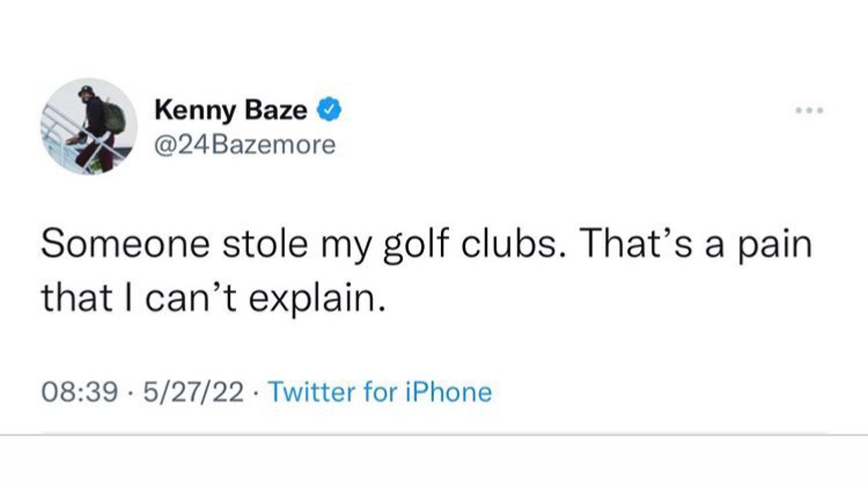
Task: Click the word That's in the tweet
Action: [x=637, y=244]
